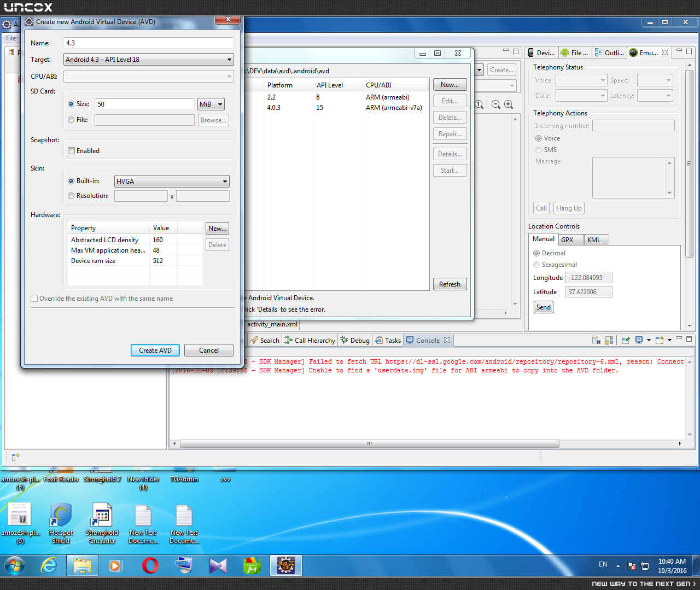Click Refresh in the AVD Manager window
The height and width of the screenshot is (590, 700).
click(450, 284)
